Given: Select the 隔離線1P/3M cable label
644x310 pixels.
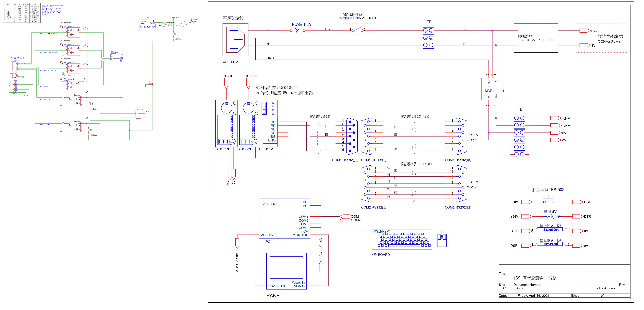Looking at the screenshot, I should [415, 116].
